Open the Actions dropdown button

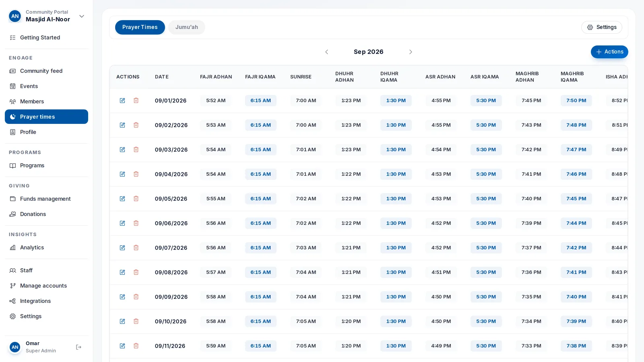coord(609,52)
